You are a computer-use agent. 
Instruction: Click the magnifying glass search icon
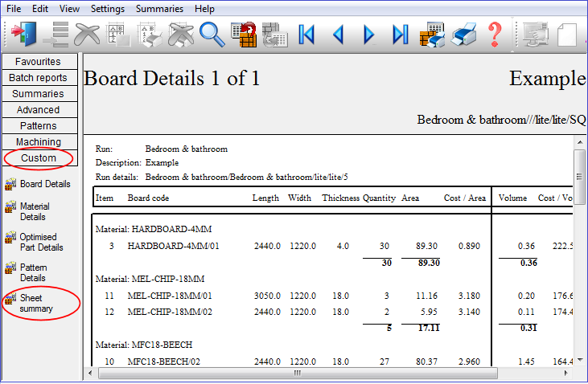tap(212, 35)
